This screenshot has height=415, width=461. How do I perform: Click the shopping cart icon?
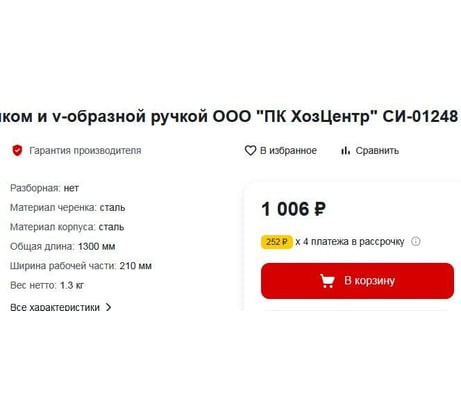(x=327, y=281)
